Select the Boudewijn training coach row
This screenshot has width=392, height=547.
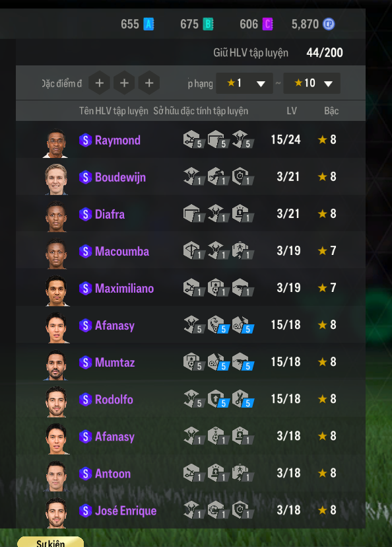tap(191, 176)
